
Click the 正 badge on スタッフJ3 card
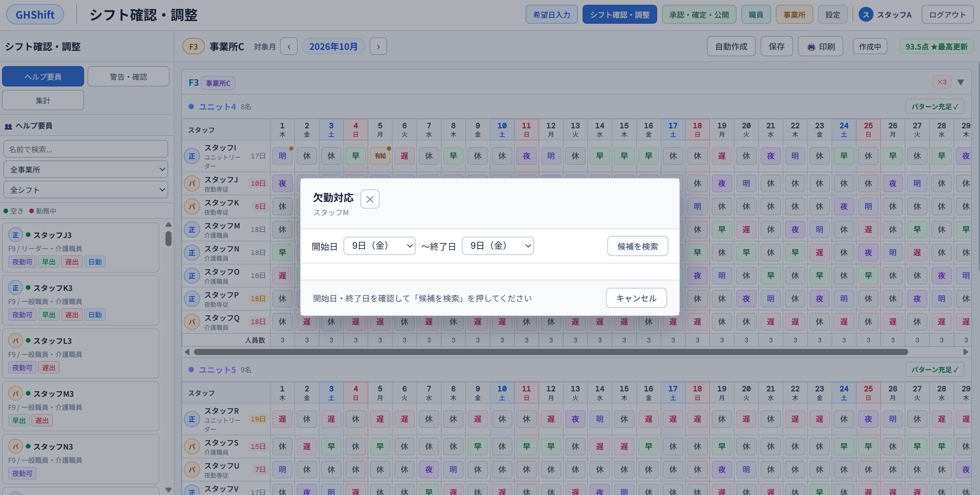point(16,235)
